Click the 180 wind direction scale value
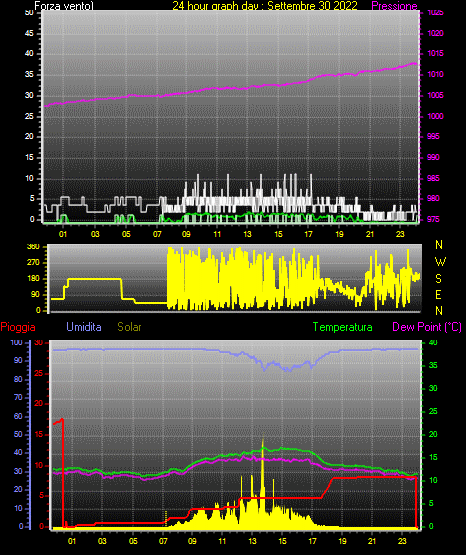 tap(34, 279)
